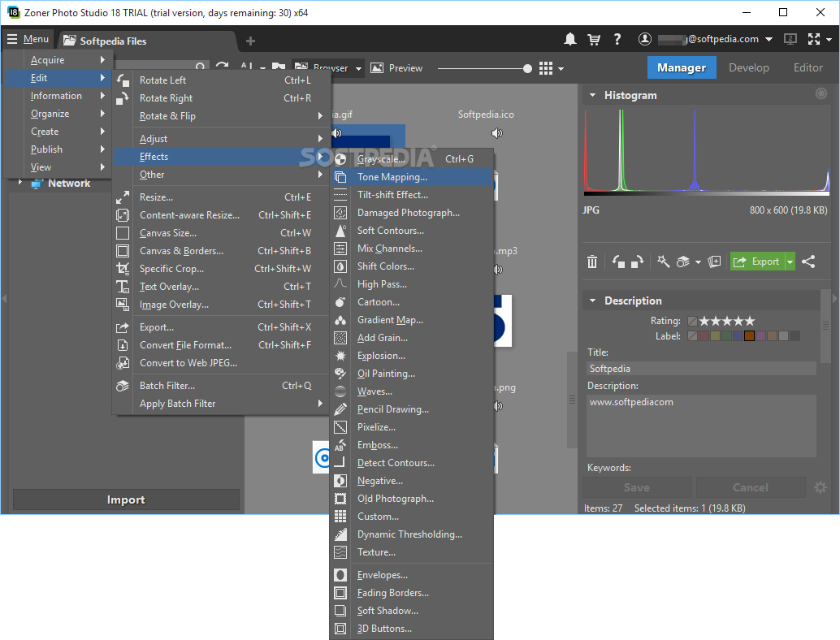The height and width of the screenshot is (640, 840).
Task: Select Convert to Web JPEG menu item
Action: coord(221,362)
